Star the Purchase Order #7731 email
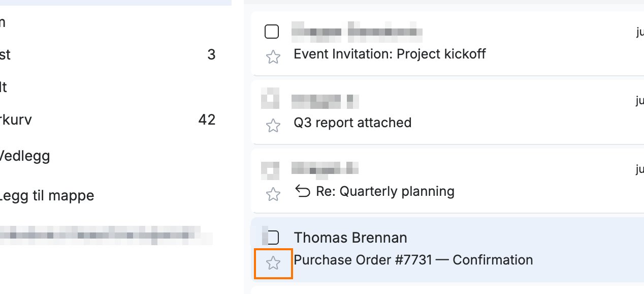644x294 pixels. (273, 263)
